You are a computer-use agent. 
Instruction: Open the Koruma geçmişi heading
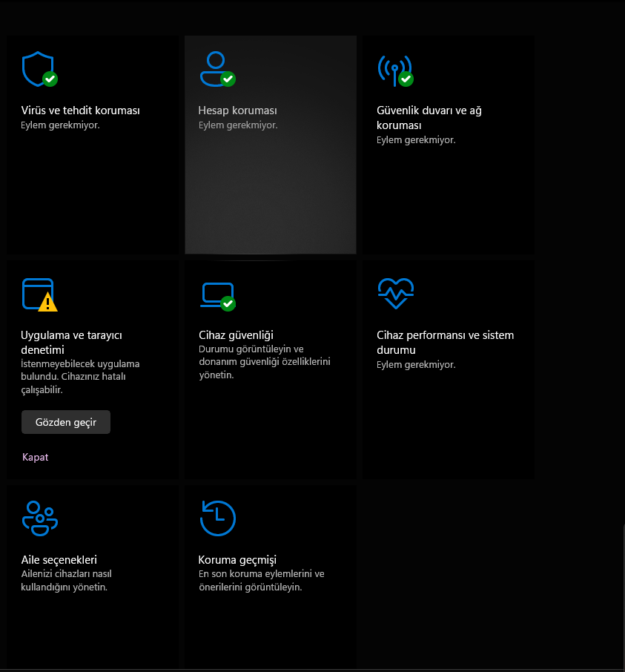(237, 560)
